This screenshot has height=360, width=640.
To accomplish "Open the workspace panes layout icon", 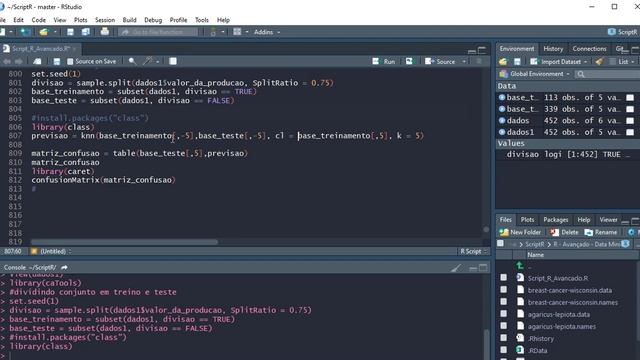I will pyautogui.click(x=237, y=32).
